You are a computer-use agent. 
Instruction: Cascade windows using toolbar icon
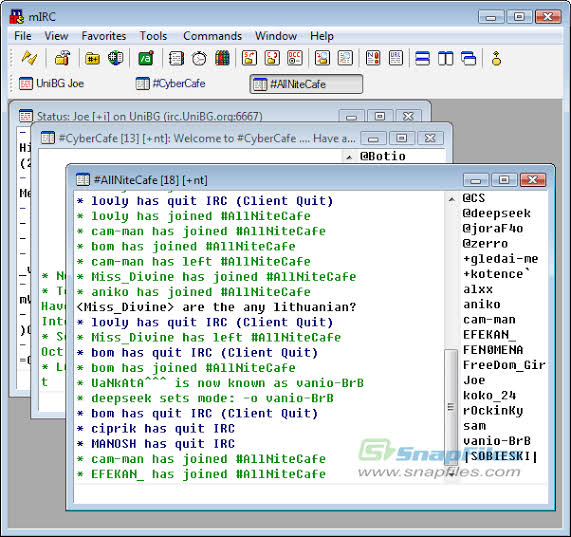coord(468,58)
